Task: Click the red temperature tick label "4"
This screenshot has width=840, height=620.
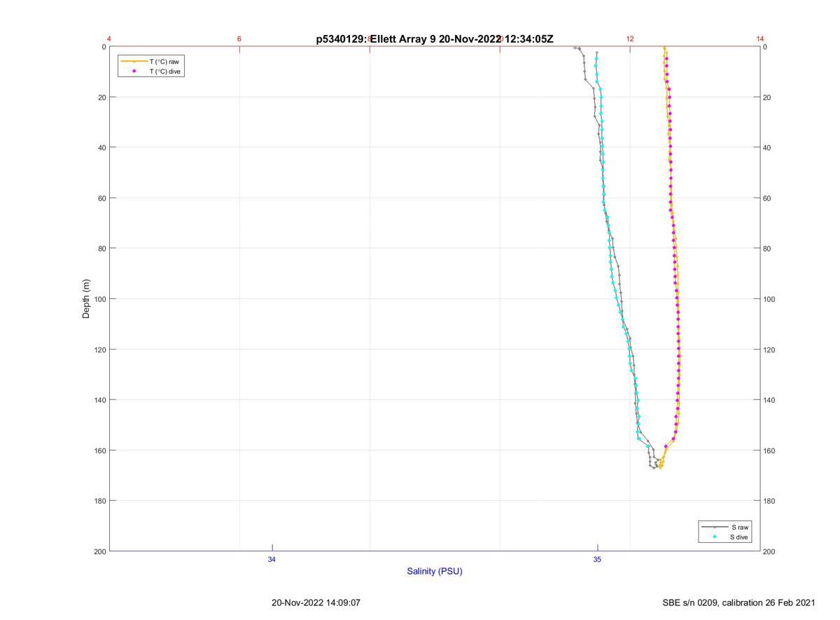Action: (109, 39)
